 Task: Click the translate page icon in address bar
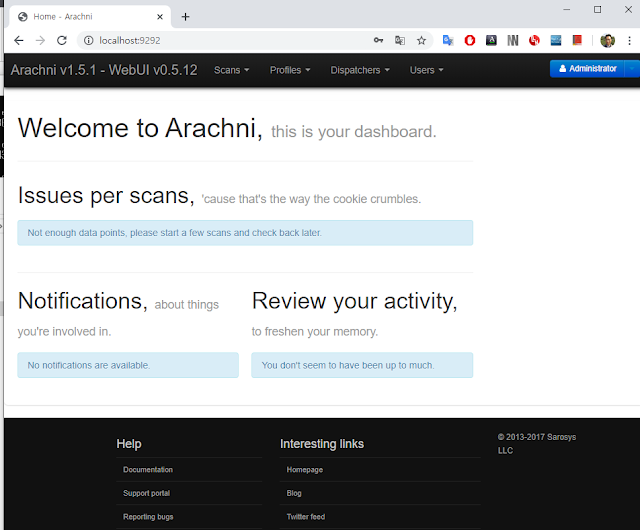click(x=400, y=40)
